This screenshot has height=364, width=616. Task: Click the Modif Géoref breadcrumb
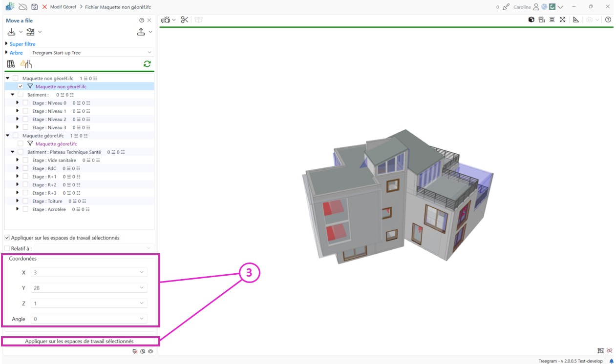63,7
